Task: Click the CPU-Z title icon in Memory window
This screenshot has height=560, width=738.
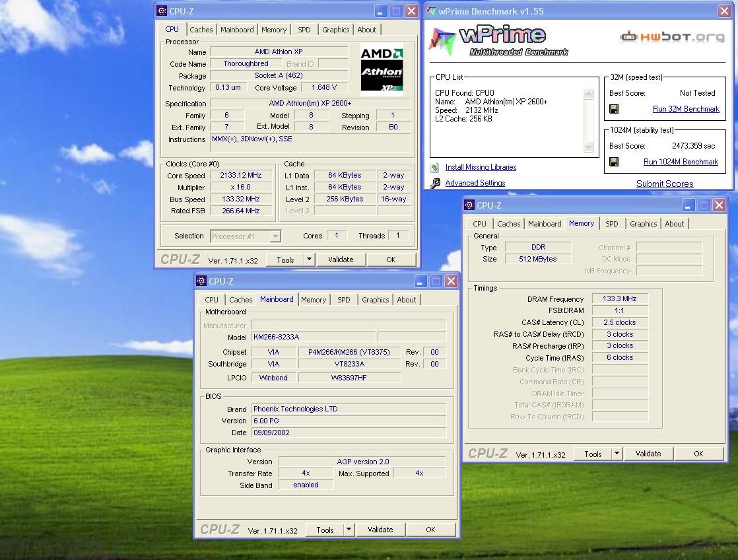Action: (x=469, y=205)
